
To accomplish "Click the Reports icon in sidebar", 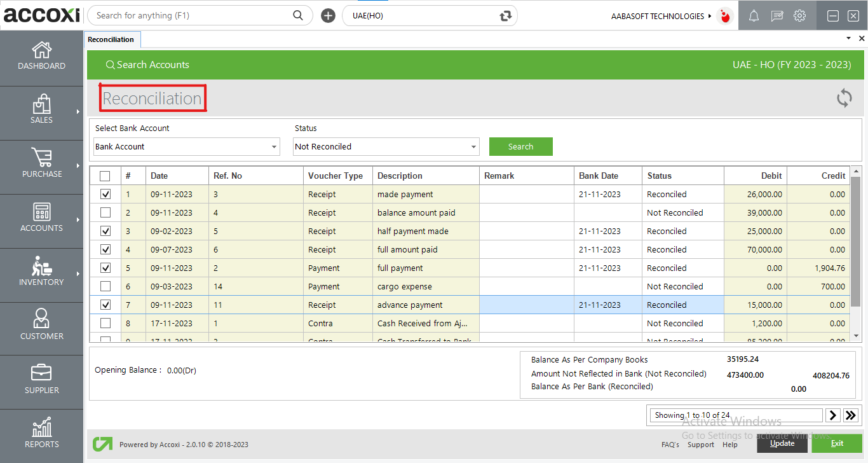I will pos(41,432).
